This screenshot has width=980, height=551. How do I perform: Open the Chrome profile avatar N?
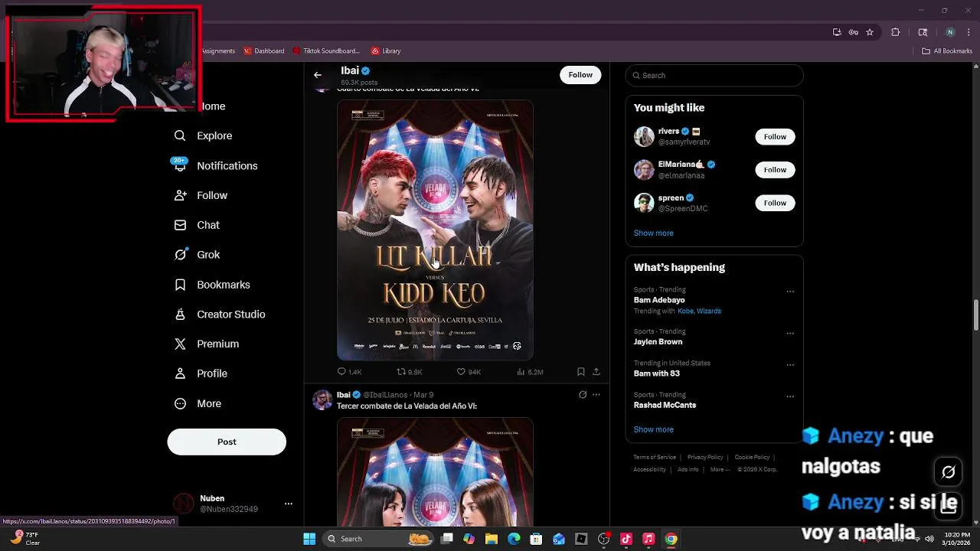(x=950, y=32)
